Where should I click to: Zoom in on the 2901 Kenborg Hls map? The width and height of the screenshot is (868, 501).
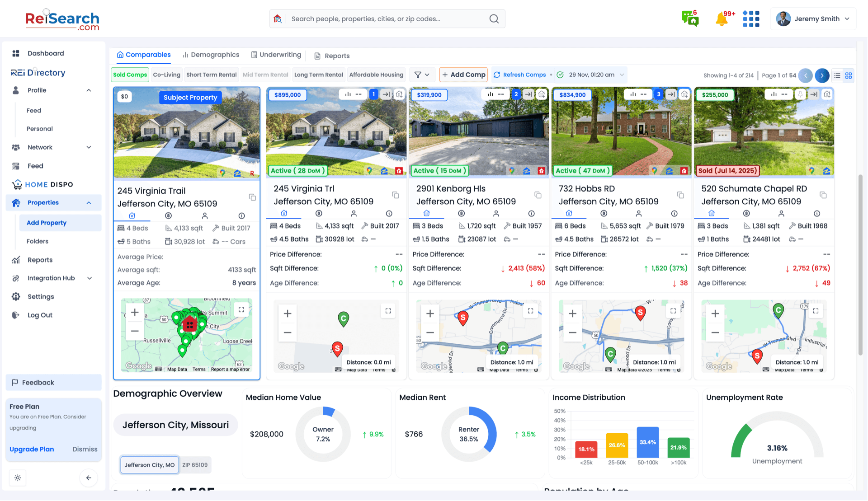click(x=430, y=314)
